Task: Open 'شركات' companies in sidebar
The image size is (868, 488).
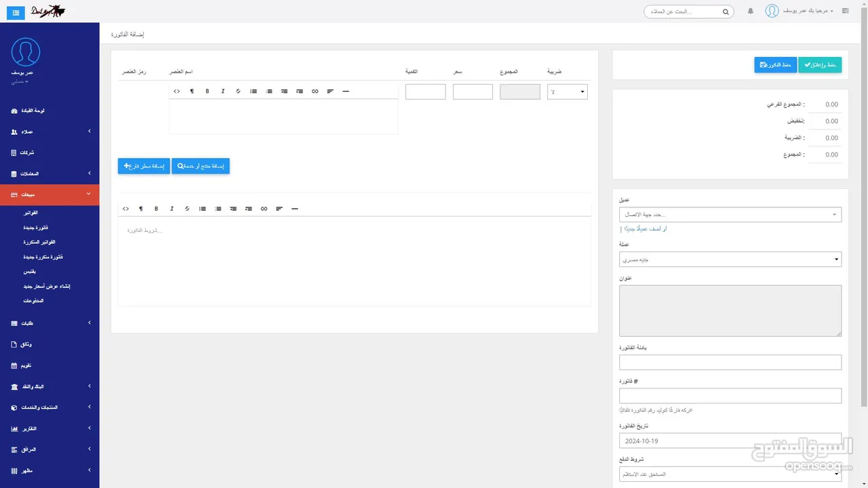Action: click(50, 152)
